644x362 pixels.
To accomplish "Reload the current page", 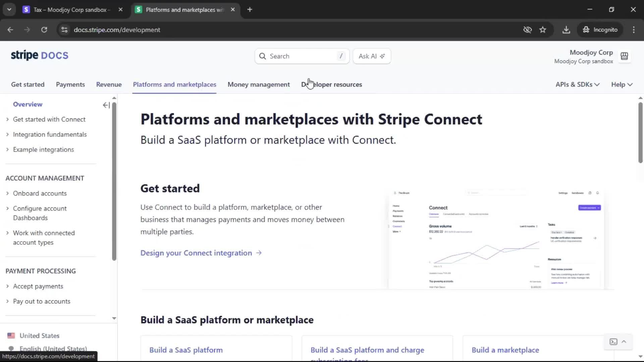I will point(44,30).
